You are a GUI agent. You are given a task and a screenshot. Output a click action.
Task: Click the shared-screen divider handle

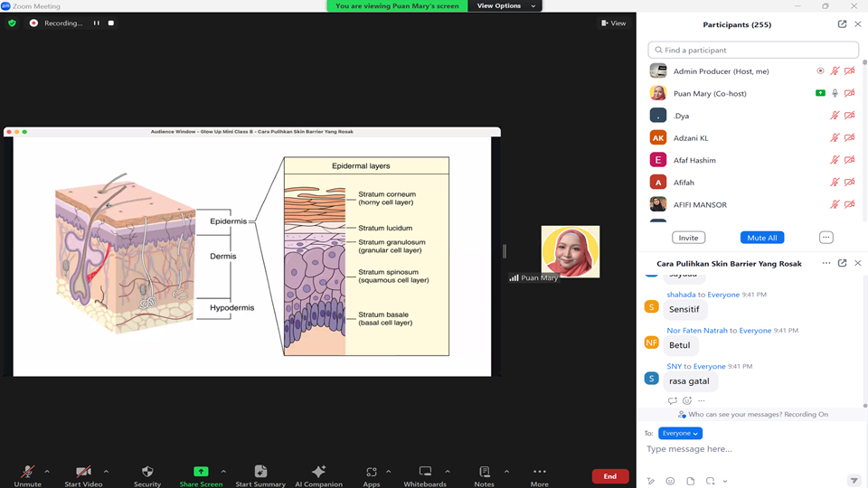click(x=505, y=251)
